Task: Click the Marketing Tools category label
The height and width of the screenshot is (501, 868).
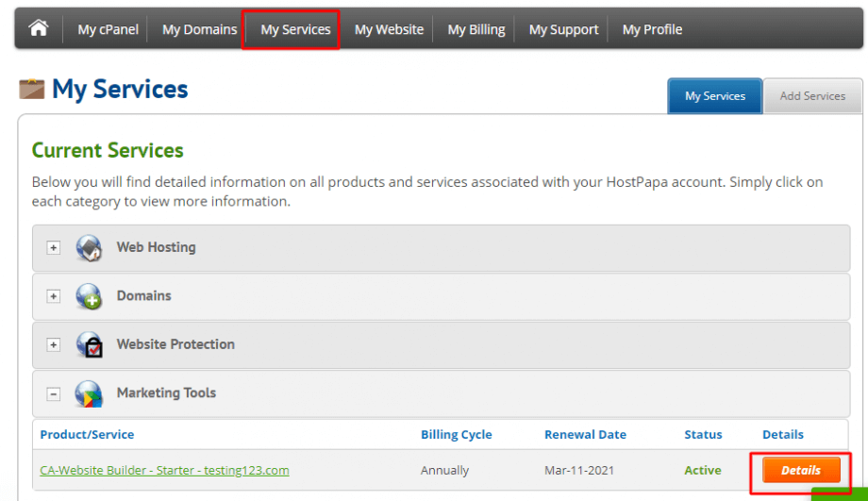Action: 166,392
